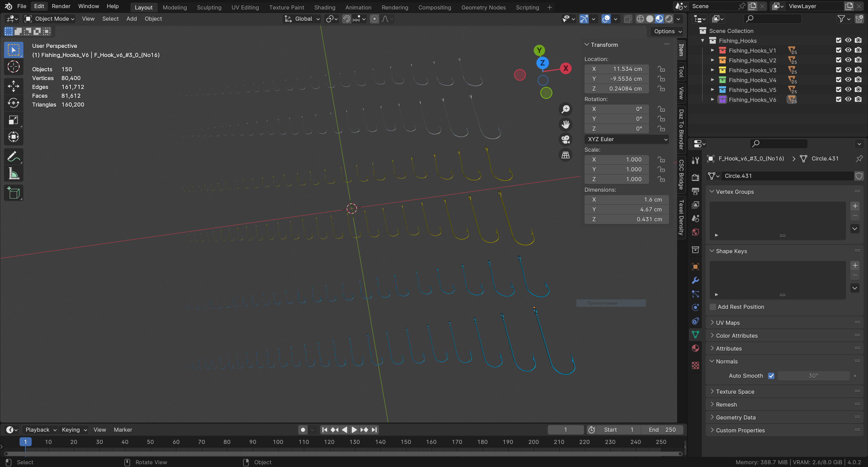Screen dimensions: 868x467
Task: Expand the Fishing_Hooks_V4 collection
Action: click(x=712, y=80)
